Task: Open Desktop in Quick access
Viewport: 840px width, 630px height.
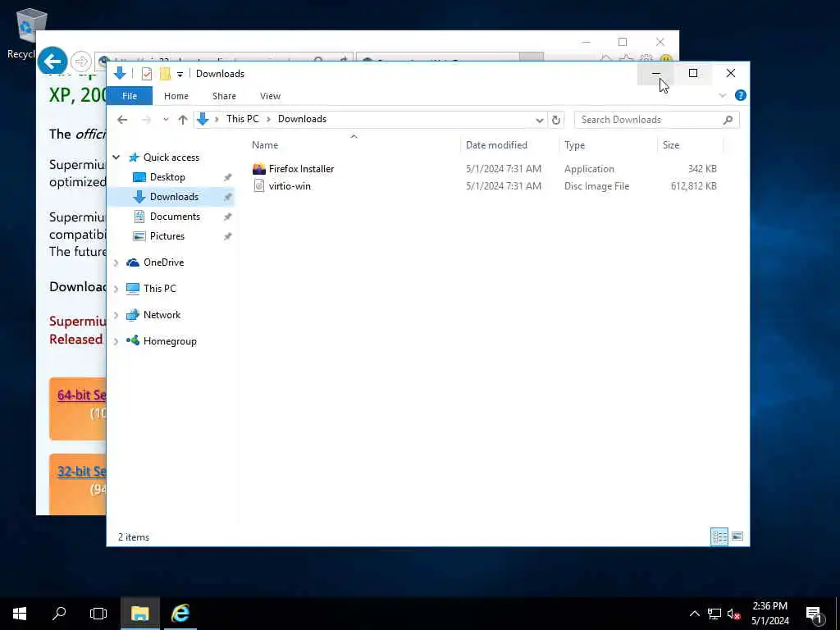Action: (167, 177)
